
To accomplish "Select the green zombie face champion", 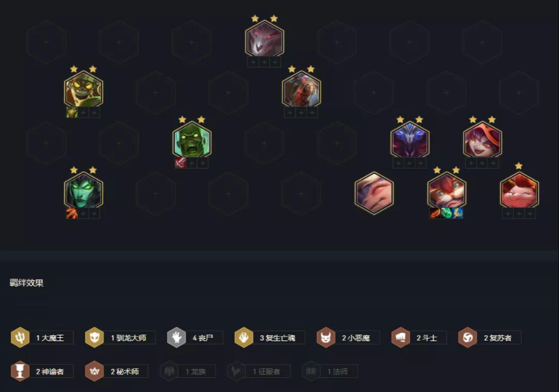I will click(x=192, y=140).
